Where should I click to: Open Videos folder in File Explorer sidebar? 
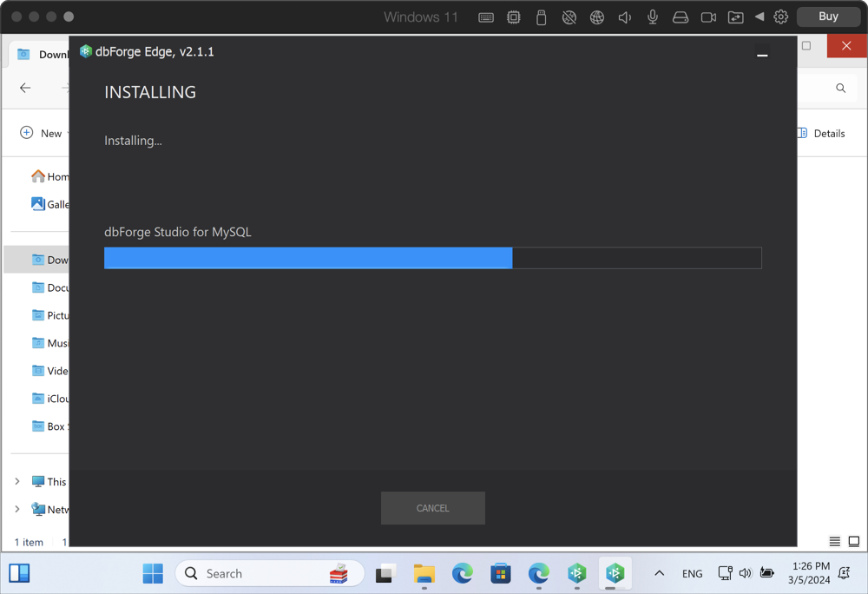coord(49,370)
